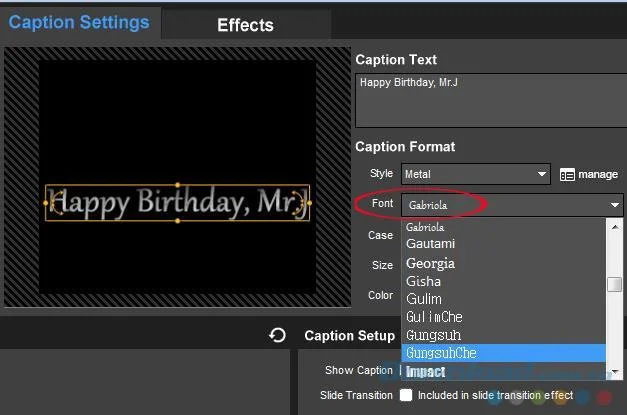Click the font list scroll down arrow
This screenshot has height=415, width=627.
(x=615, y=372)
